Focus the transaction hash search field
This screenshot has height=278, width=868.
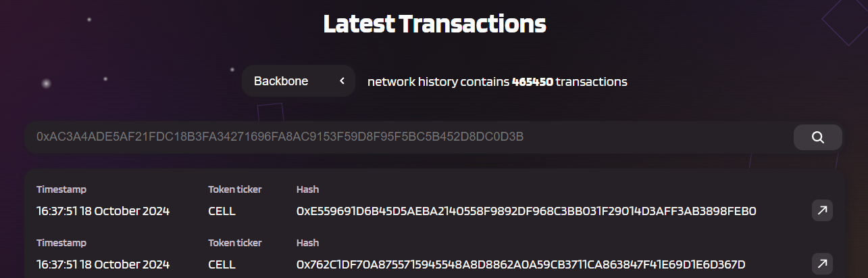[x=410, y=137]
